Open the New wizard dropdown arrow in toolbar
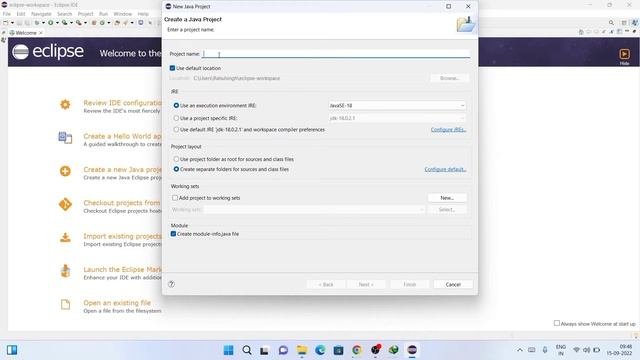The image size is (640, 360). coord(12,23)
